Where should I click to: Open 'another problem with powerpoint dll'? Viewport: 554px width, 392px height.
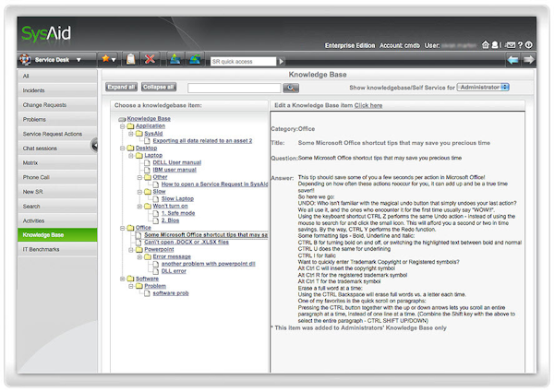[208, 264]
